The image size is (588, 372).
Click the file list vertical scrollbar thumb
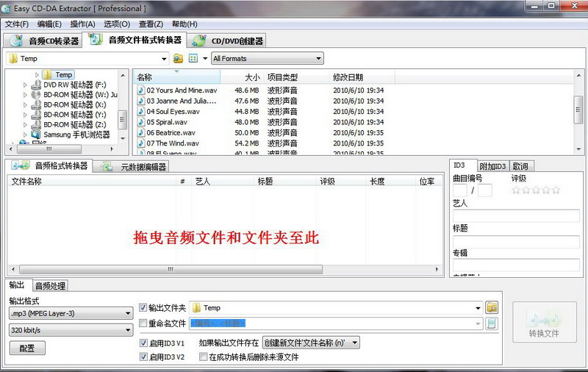pyautogui.click(x=578, y=110)
